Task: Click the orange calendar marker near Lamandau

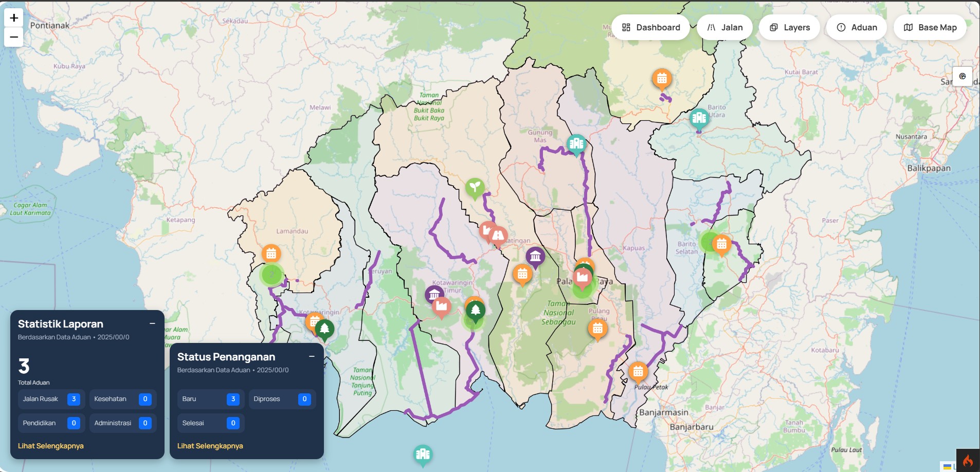Action: tap(271, 253)
